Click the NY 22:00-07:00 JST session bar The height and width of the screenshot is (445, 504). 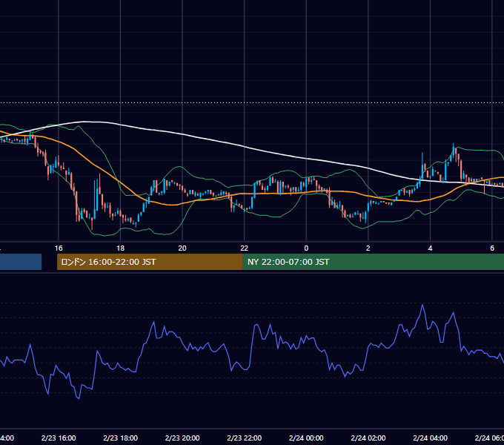pyautogui.click(x=373, y=262)
